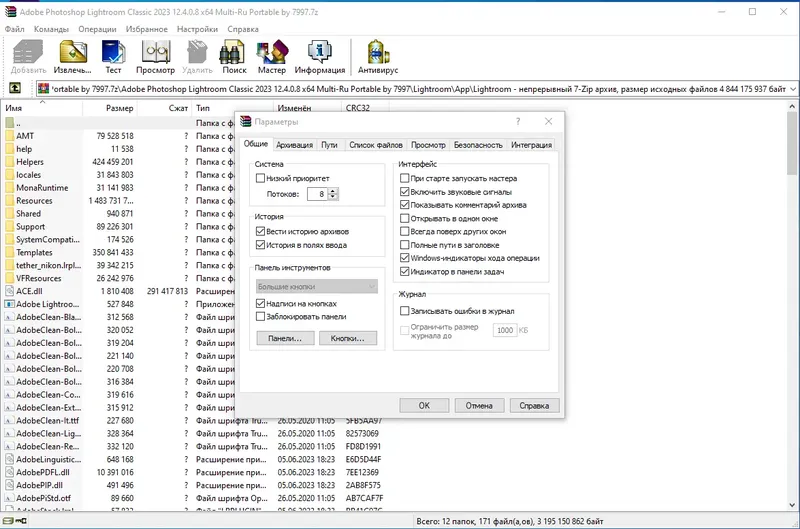
Task: Toggle Индикатор в панели задач checkbox
Action: tap(405, 271)
